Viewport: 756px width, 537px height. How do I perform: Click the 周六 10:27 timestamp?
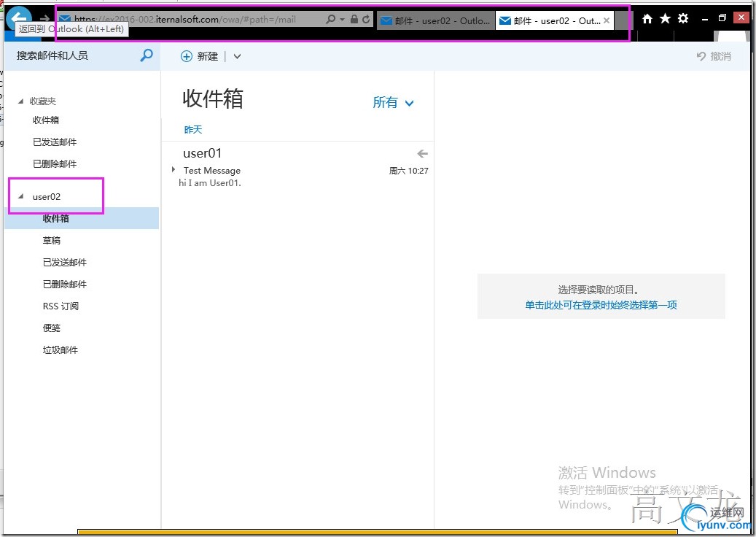point(409,171)
